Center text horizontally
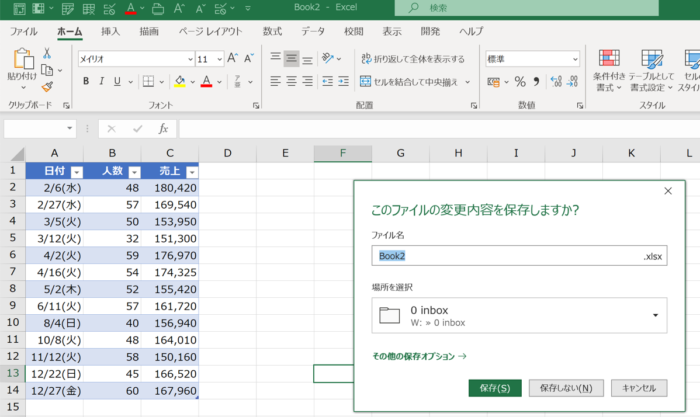Viewport: 700px width, 417px height. [292, 81]
